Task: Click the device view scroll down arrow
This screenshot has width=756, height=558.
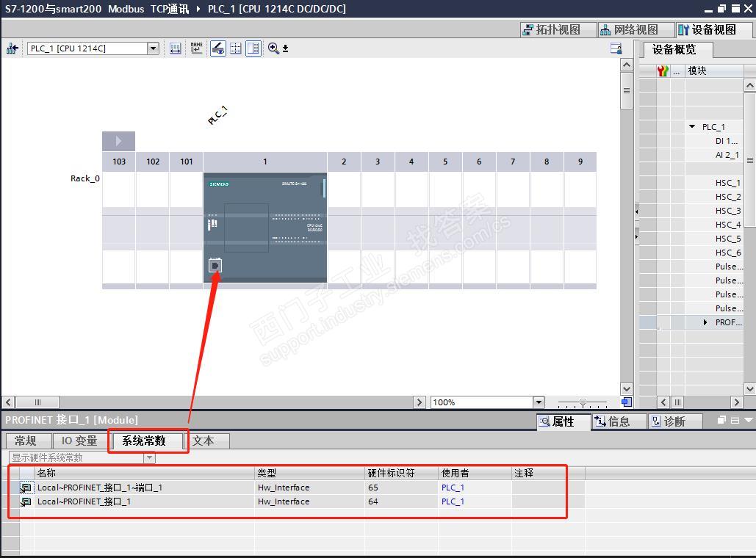Action: [626, 389]
